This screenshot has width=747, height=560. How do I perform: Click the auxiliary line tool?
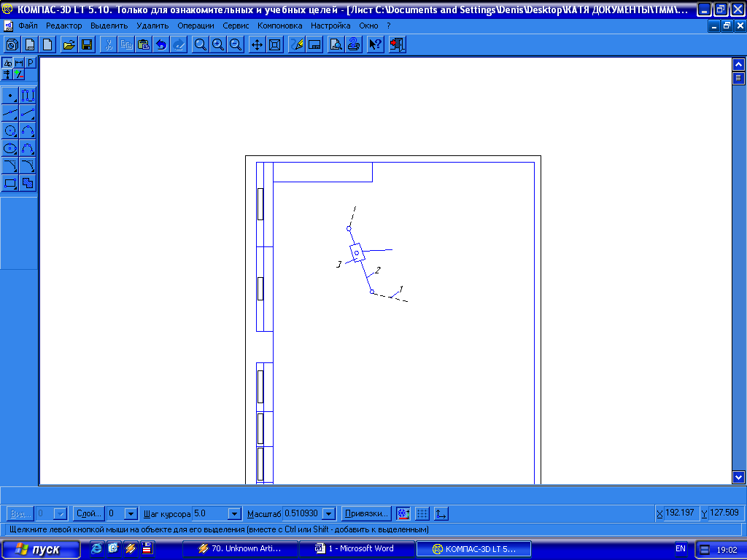coord(10,113)
